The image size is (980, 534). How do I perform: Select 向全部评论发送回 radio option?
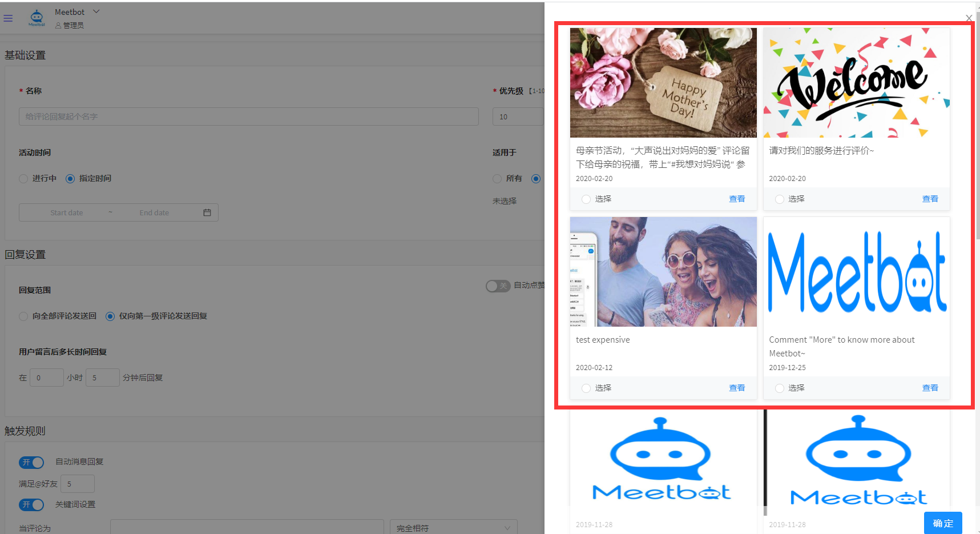pyautogui.click(x=23, y=316)
